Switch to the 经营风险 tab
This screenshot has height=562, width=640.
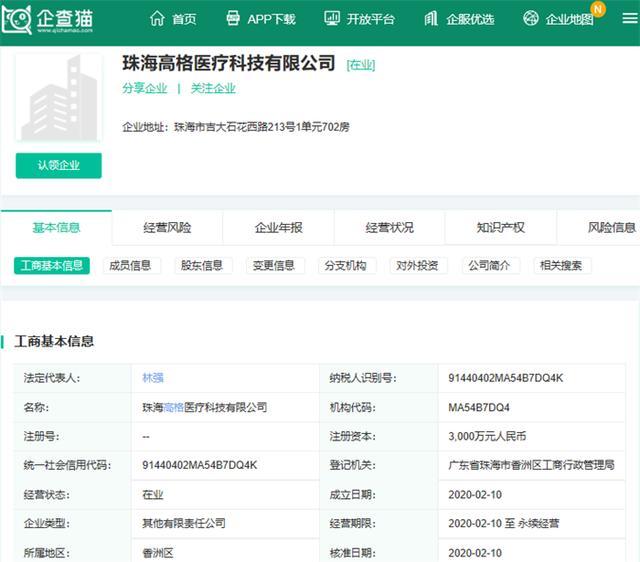coord(167,227)
